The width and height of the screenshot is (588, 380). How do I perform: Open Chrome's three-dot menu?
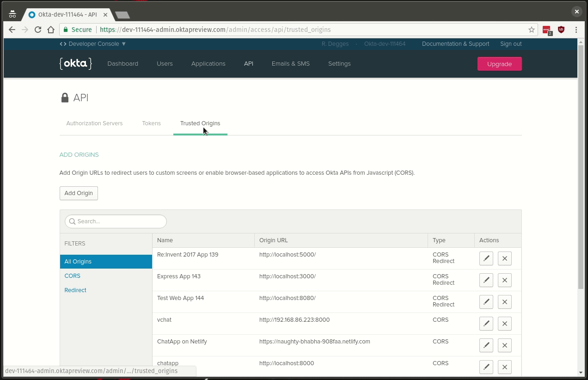[576, 30]
